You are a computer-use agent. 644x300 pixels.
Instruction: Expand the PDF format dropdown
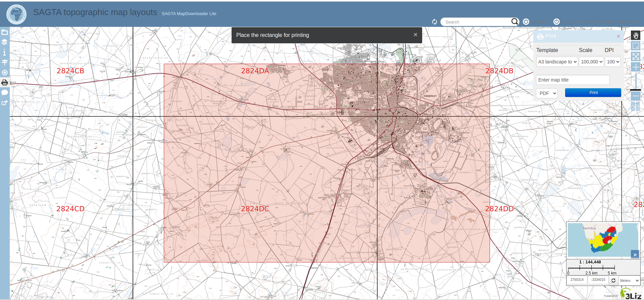pyautogui.click(x=547, y=93)
